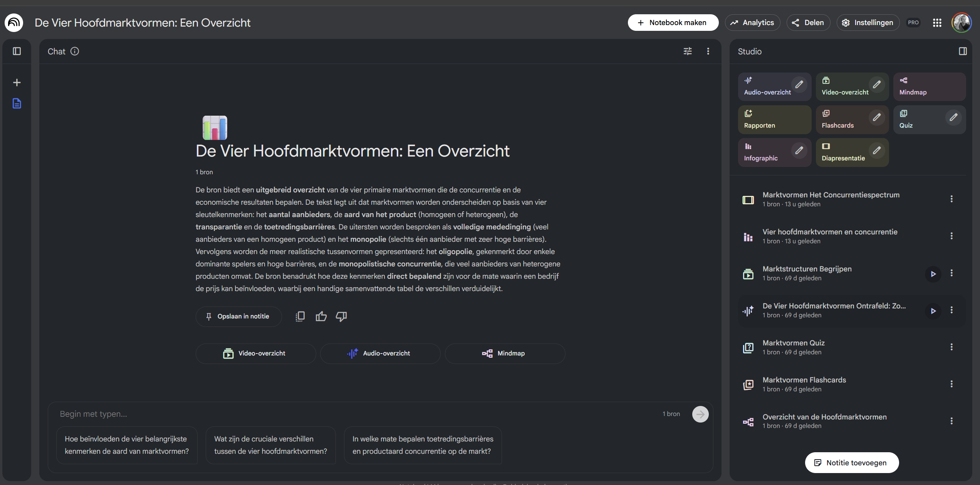This screenshot has width=980, height=485.
Task: Click the plus icon in left sidebar
Action: (x=17, y=83)
